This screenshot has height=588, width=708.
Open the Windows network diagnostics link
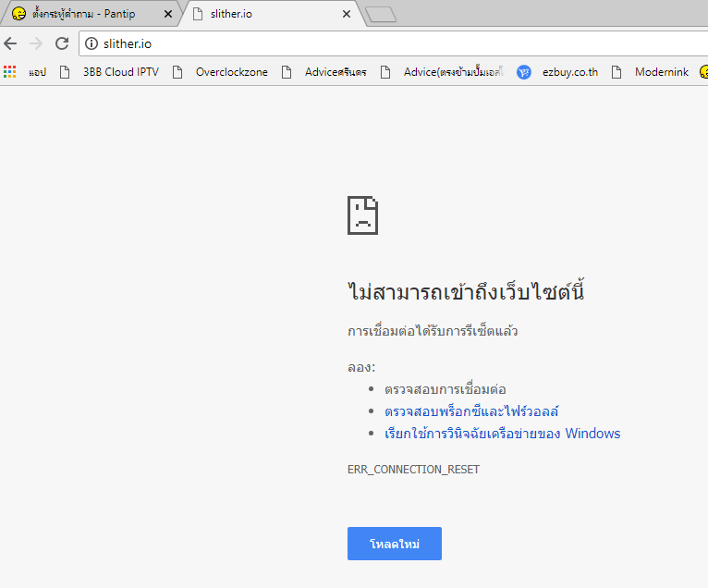(x=503, y=434)
